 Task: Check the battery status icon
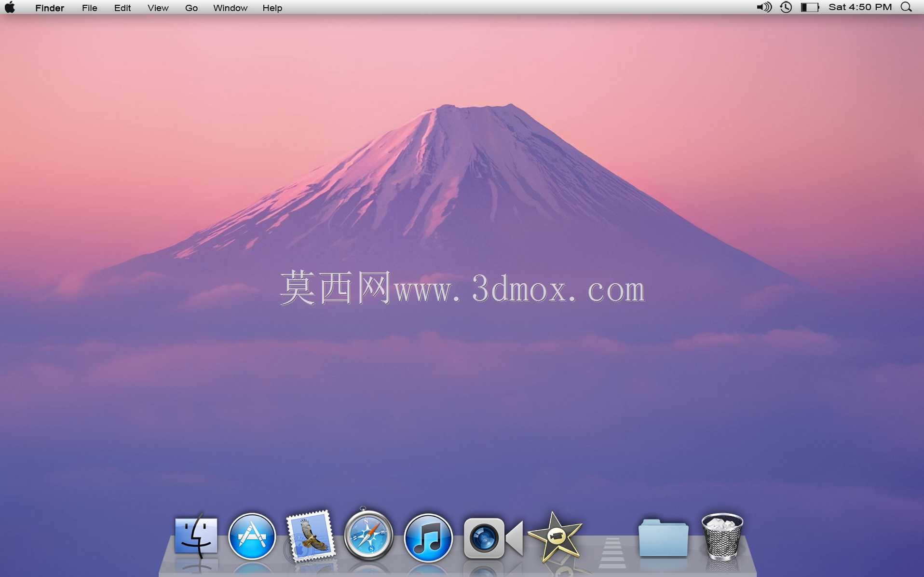(810, 7)
